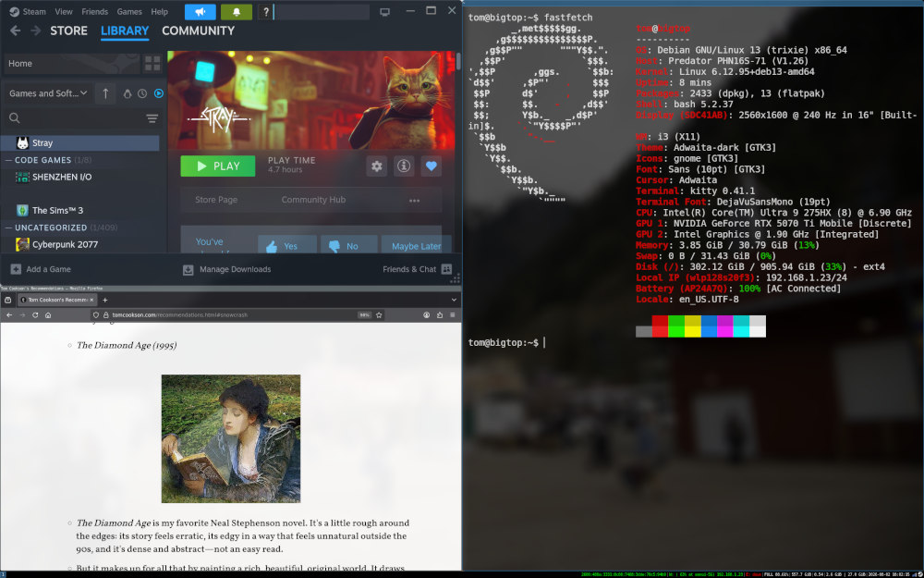Collapse the UNCATEGORIZED category

(x=8, y=228)
